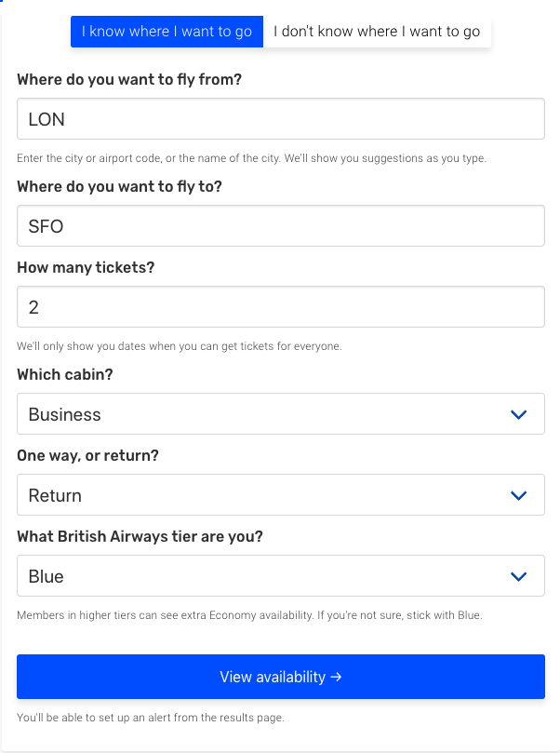Click the "Where do you want to fly to?" label
Viewport: 560px width, 753px height.
click(x=119, y=186)
